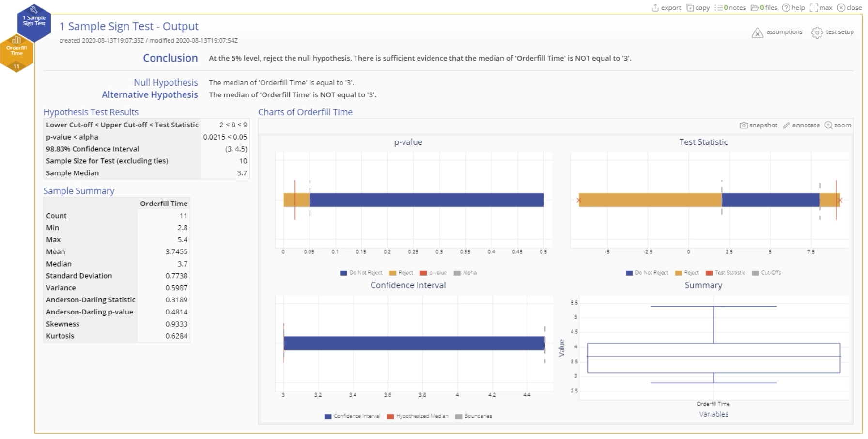868x439 pixels.
Task: Toggle Alpha legend entry in p-value chart
Action: coord(465,273)
